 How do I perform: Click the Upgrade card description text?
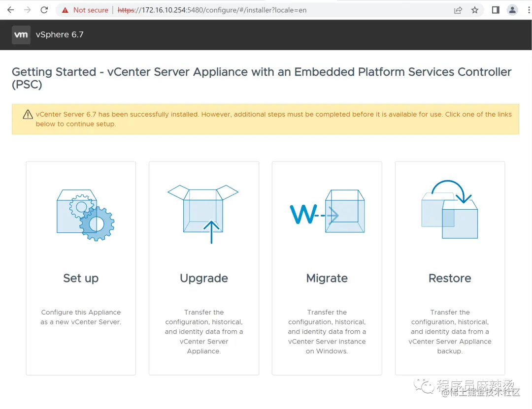pyautogui.click(x=204, y=332)
